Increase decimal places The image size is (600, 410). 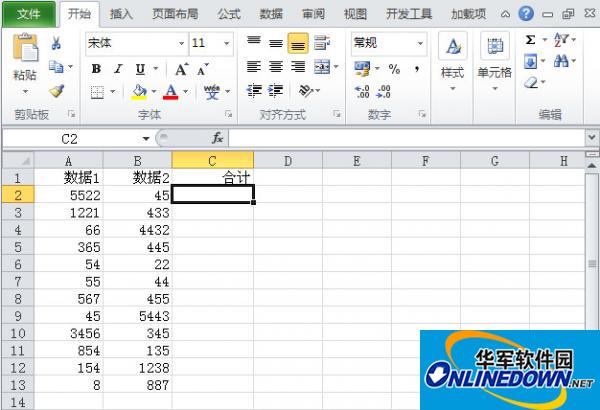(362, 92)
